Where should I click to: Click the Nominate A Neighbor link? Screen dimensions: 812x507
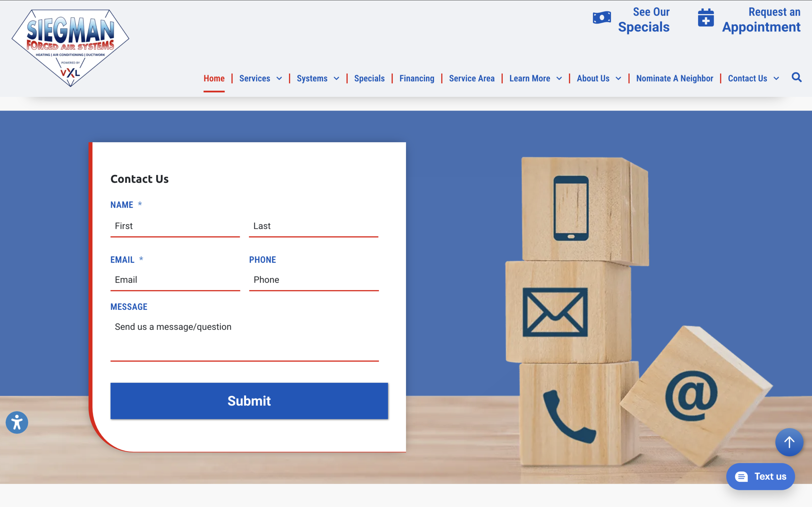[674, 79]
